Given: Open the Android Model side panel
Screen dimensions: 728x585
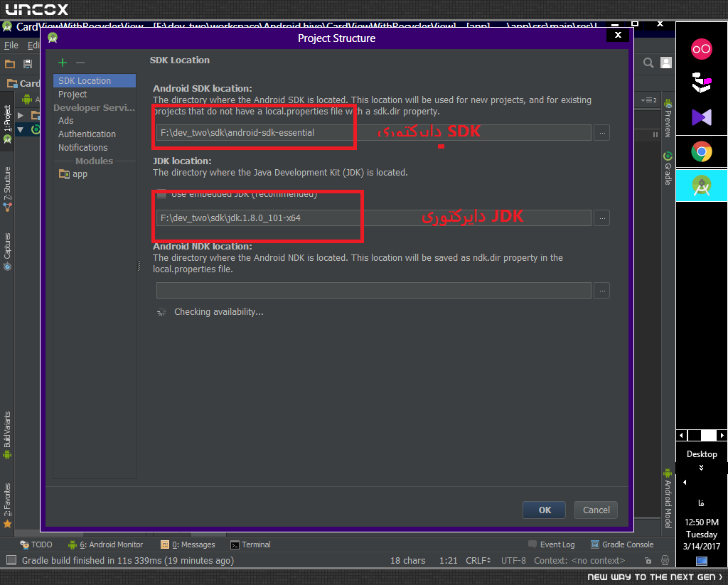Looking at the screenshot, I should pyautogui.click(x=668, y=499).
